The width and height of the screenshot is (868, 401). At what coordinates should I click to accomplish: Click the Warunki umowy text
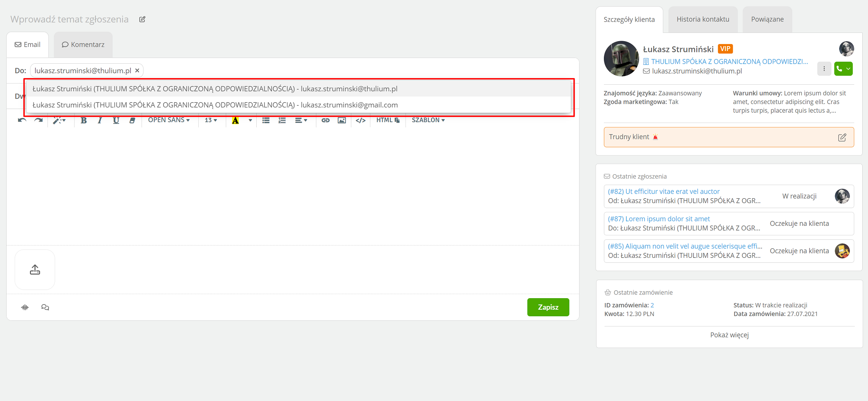pos(789,102)
